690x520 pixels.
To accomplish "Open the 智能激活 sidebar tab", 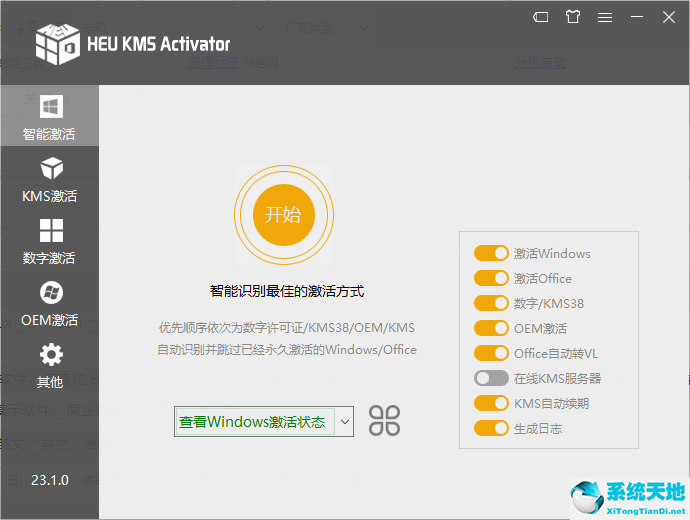I will tap(50, 116).
